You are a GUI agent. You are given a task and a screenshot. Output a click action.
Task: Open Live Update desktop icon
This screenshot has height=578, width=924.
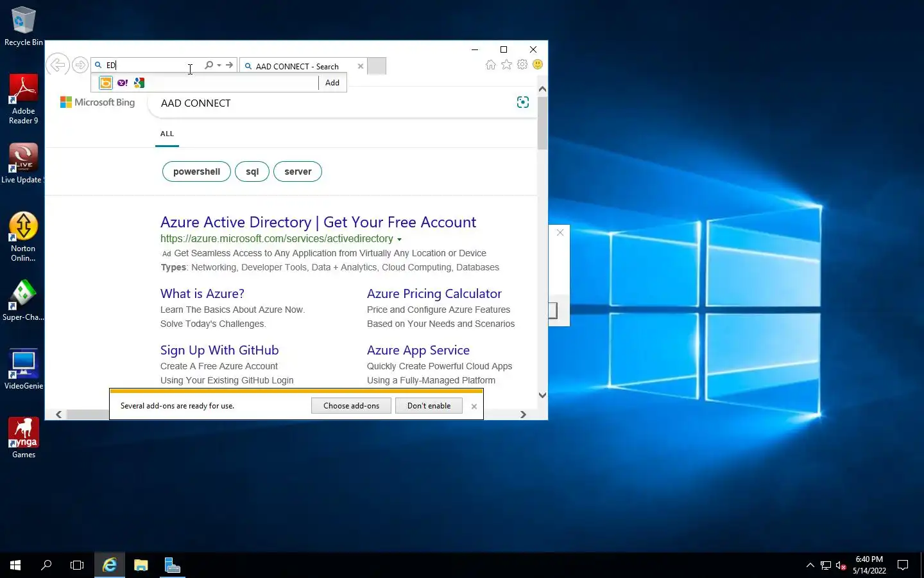point(22,164)
